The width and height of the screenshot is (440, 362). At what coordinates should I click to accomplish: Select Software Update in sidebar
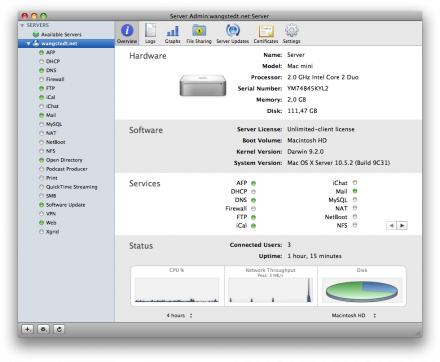(x=66, y=205)
